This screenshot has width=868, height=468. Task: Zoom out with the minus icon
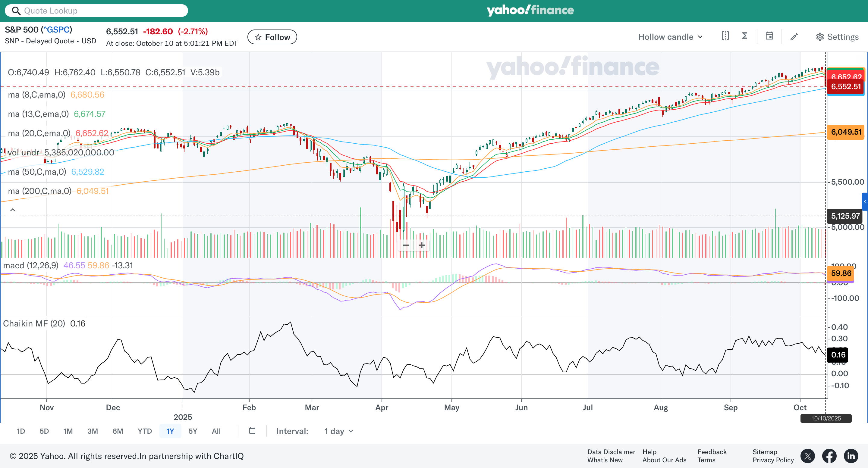coord(406,245)
